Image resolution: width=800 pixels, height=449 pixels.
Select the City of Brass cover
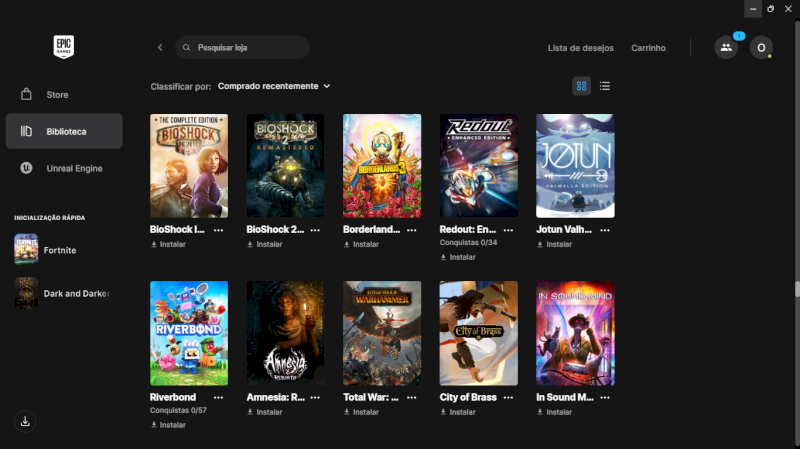[x=479, y=333]
